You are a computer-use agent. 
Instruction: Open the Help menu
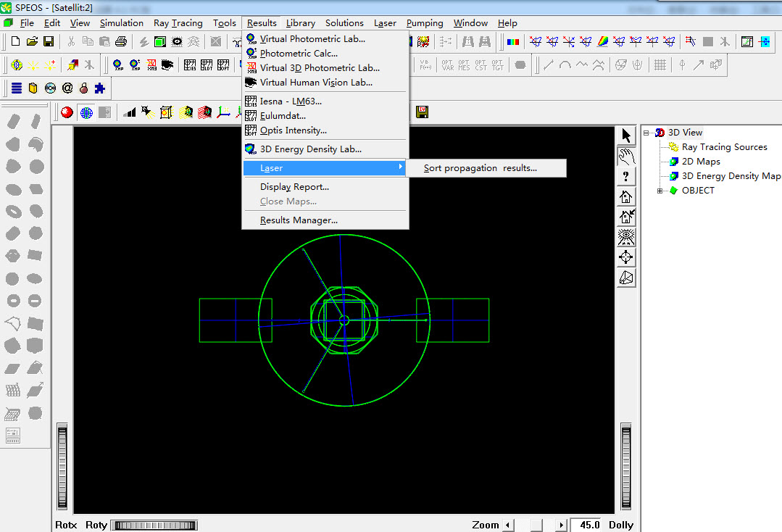pyautogui.click(x=507, y=23)
